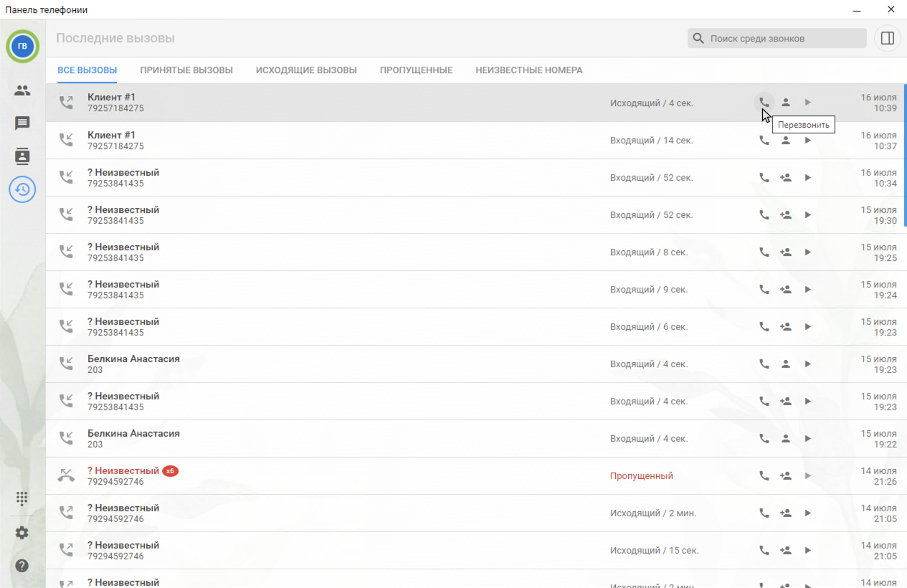
Task: Open the chat messages sidebar icon
Action: [x=22, y=123]
